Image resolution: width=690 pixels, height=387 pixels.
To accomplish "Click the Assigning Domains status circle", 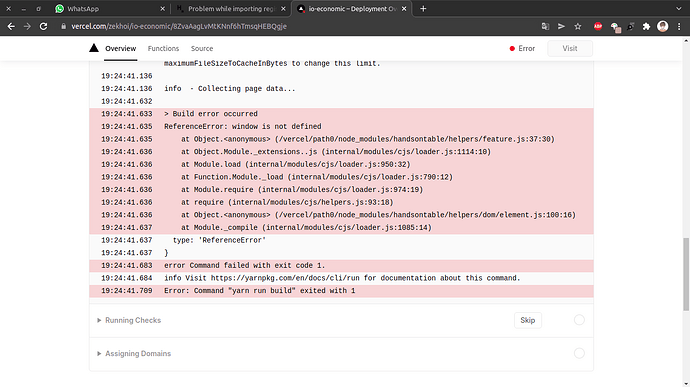I will (x=579, y=353).
